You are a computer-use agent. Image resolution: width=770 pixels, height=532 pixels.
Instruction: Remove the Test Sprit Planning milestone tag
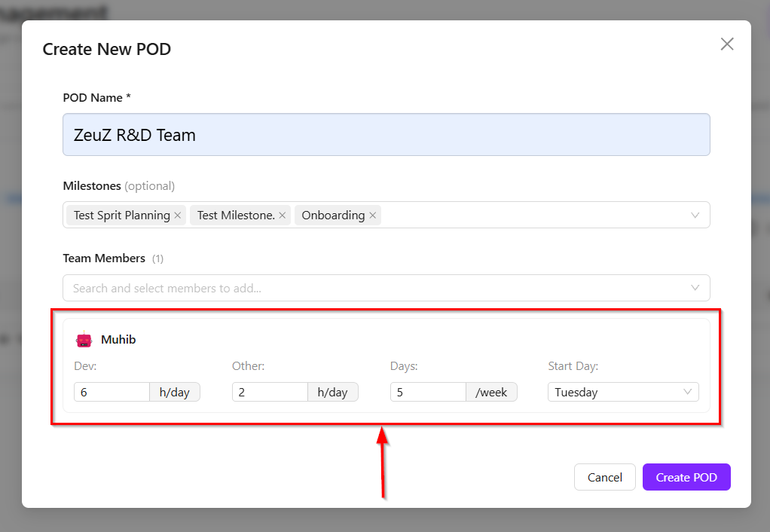pyautogui.click(x=178, y=216)
